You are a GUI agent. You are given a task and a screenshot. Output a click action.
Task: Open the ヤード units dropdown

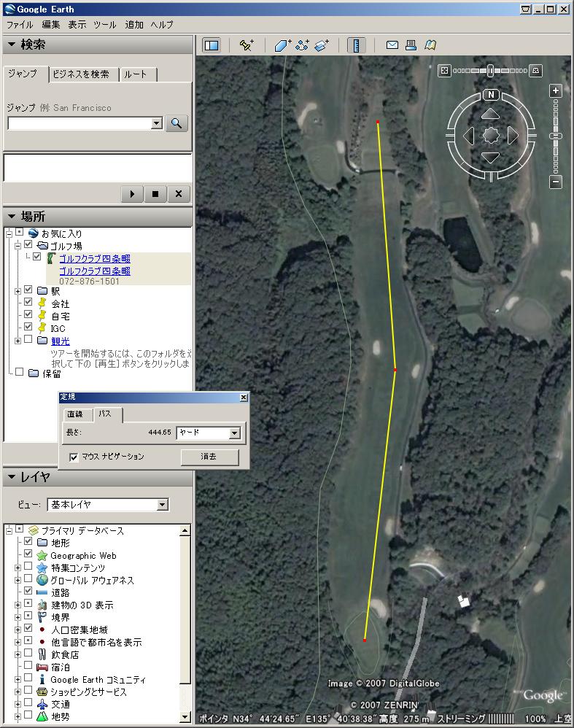[x=235, y=433]
